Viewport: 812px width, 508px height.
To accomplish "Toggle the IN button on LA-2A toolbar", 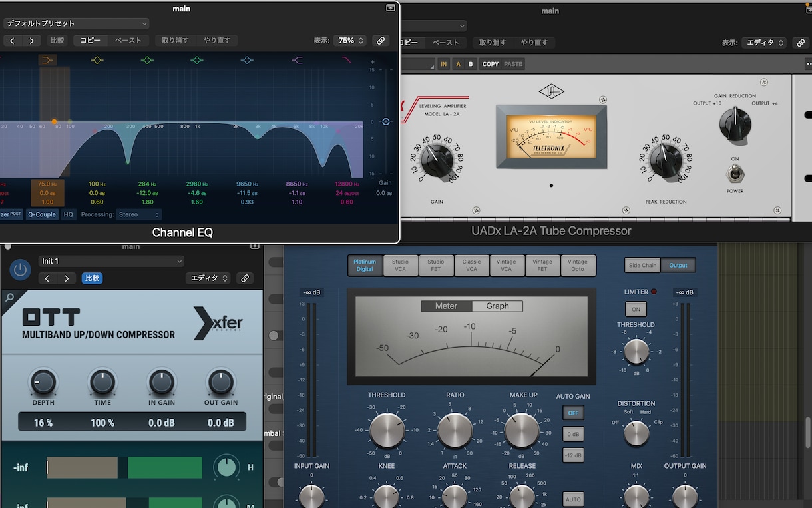I will [x=443, y=64].
